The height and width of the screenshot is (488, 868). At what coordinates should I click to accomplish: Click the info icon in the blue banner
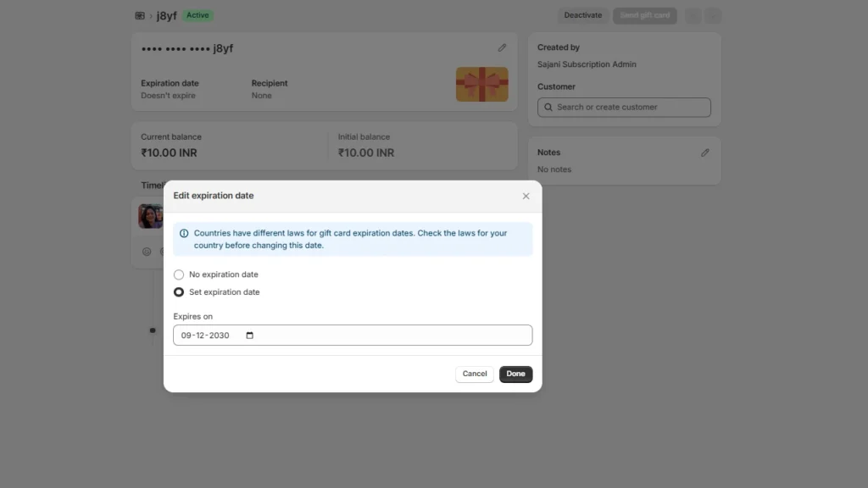[x=184, y=233]
